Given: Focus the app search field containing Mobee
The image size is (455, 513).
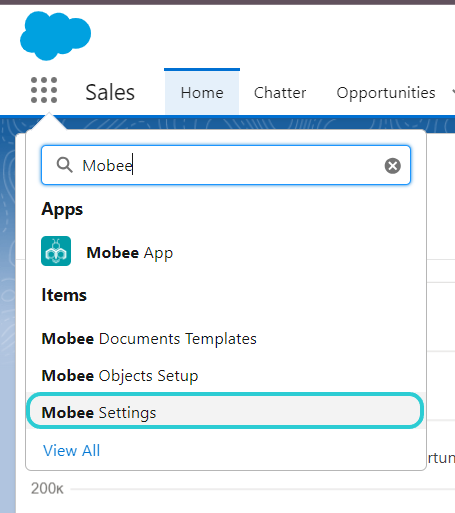Looking at the screenshot, I should pyautogui.click(x=226, y=165).
